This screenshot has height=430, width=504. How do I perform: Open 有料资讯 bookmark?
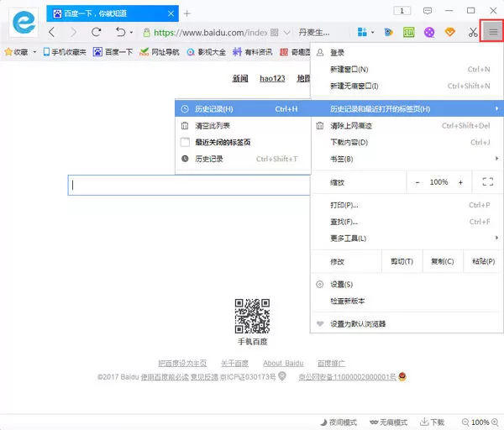(253, 52)
